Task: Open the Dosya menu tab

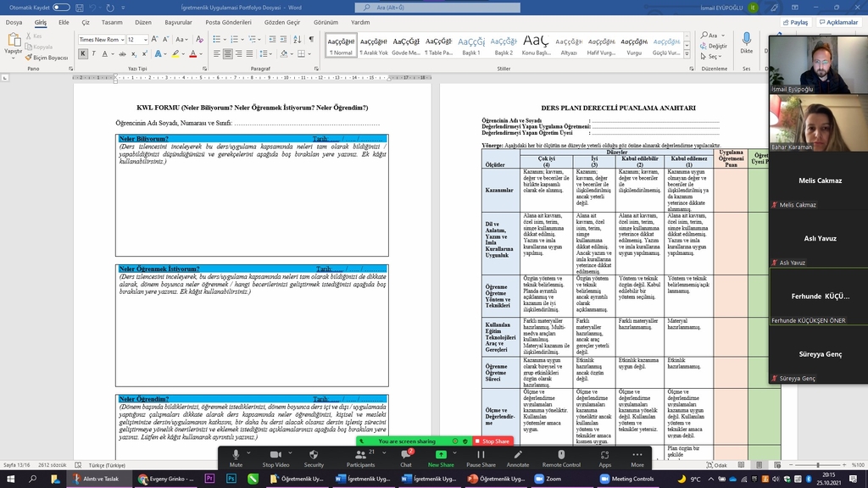Action: point(14,23)
